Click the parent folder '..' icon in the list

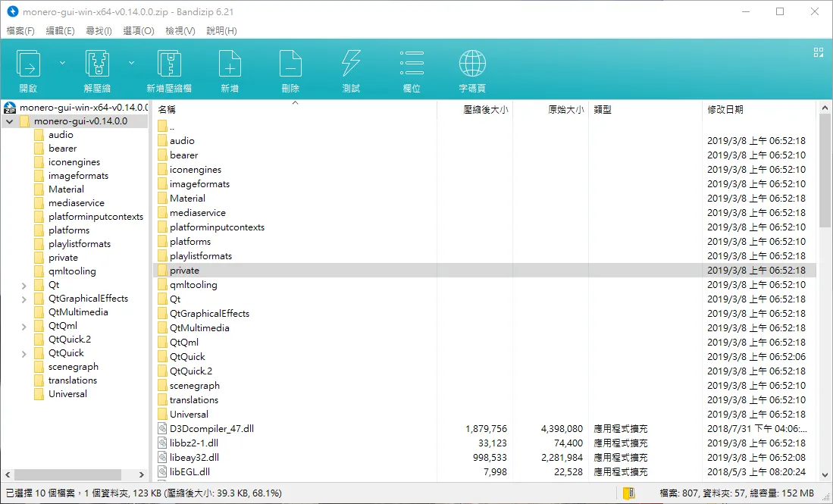point(162,127)
